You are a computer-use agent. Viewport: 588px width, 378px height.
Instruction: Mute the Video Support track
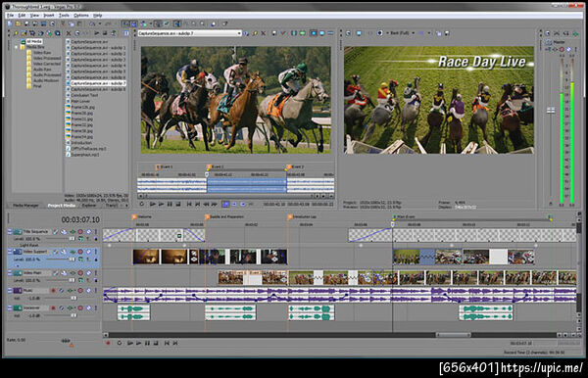80,252
